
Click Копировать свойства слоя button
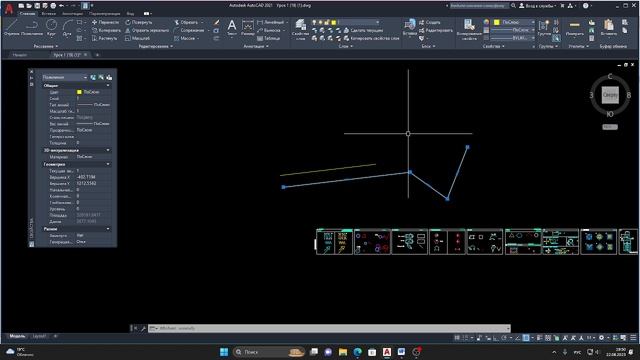pos(372,38)
